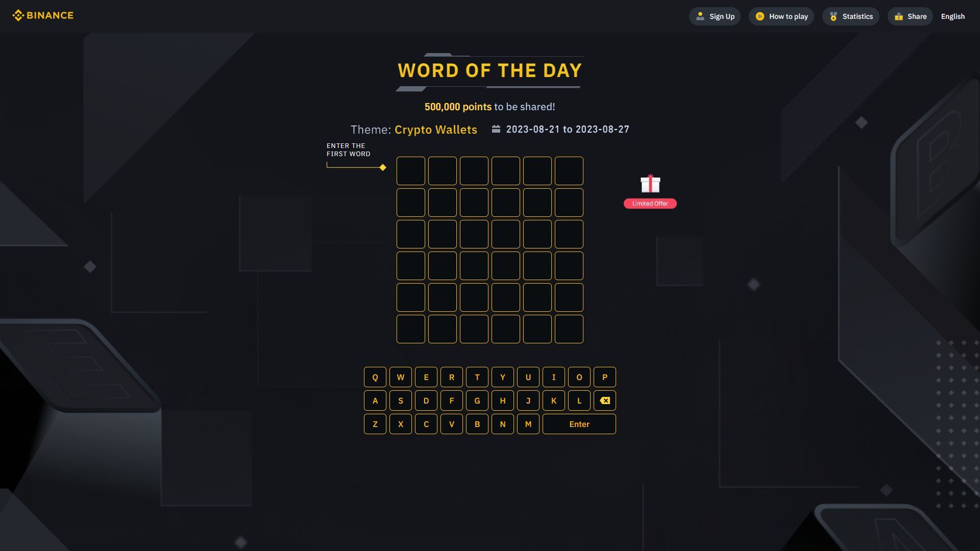
Task: Open the Statistics trophy icon
Action: [x=834, y=16]
